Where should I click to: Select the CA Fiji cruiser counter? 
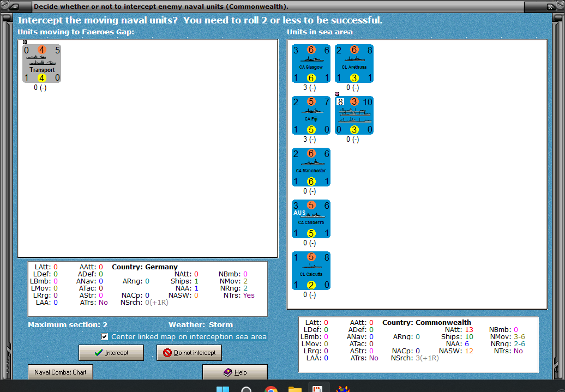tap(311, 116)
